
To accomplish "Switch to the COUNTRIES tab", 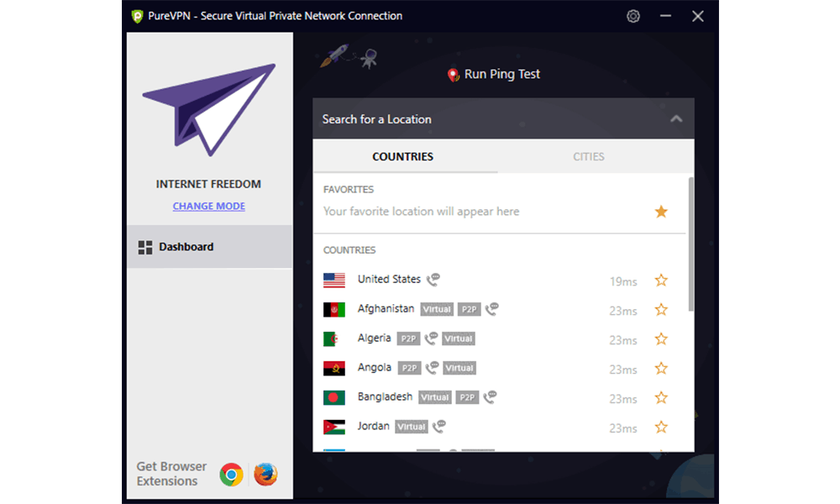I will [x=403, y=157].
